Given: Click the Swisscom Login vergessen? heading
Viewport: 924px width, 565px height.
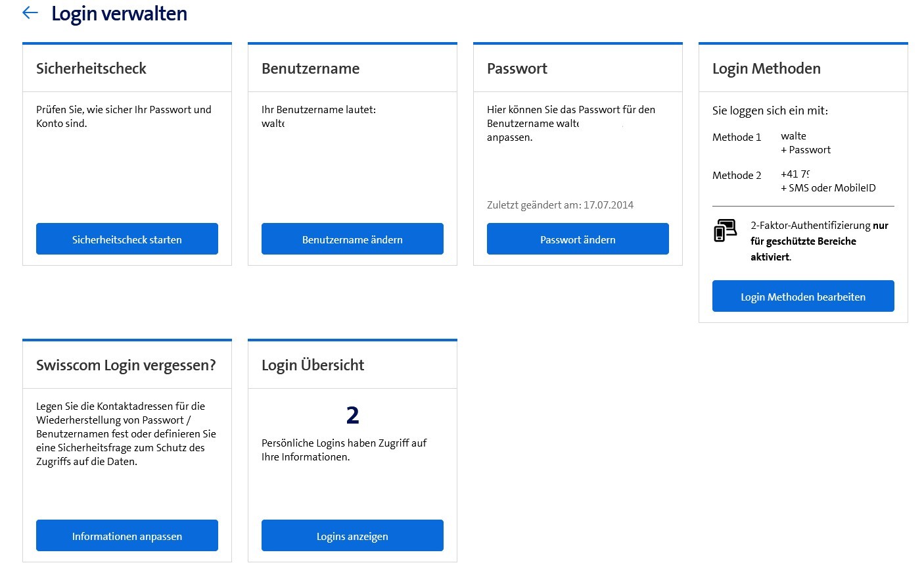Looking at the screenshot, I should pyautogui.click(x=126, y=365).
